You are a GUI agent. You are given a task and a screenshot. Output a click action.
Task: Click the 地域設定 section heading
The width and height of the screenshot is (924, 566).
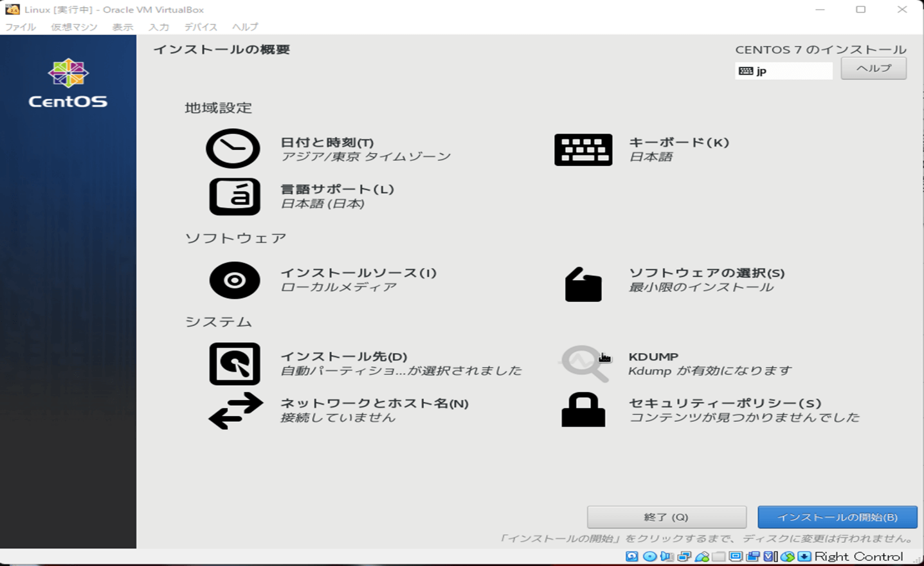click(x=219, y=107)
